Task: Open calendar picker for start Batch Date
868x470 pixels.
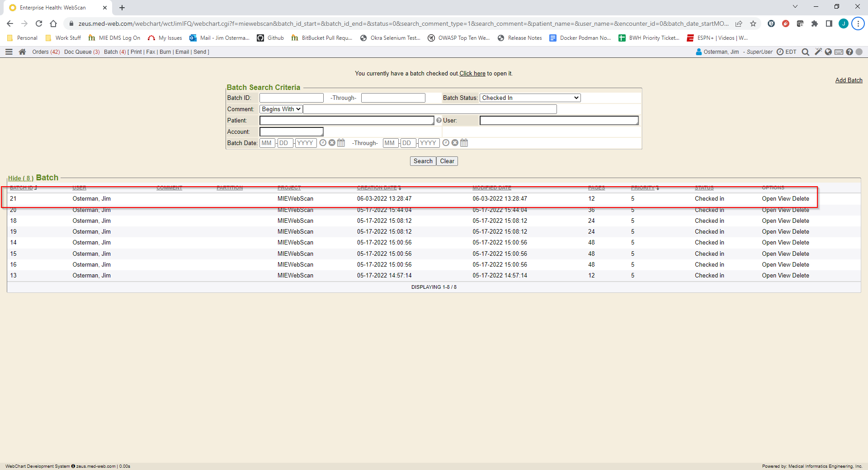Action: 341,143
